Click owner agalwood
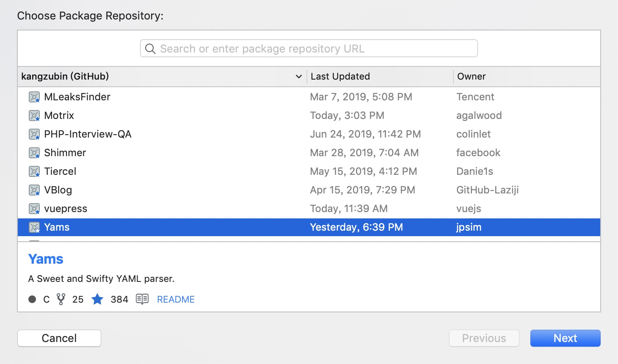The width and height of the screenshot is (618, 364). point(479,116)
